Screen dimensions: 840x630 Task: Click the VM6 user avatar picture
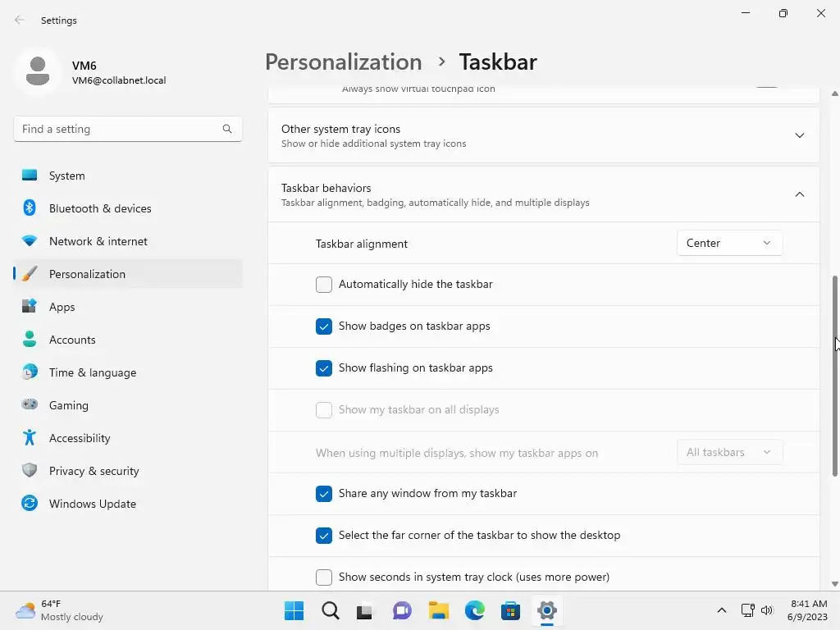pos(38,71)
